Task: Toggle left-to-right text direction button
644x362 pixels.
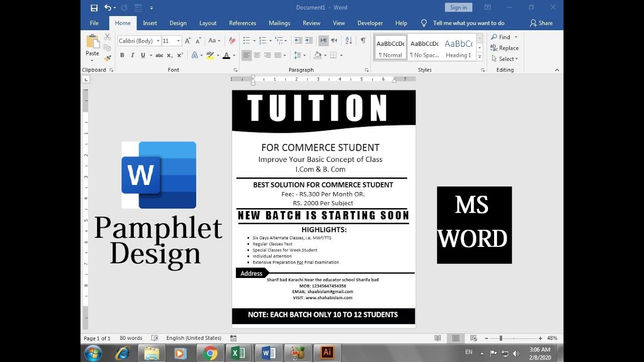Action: click(x=323, y=41)
